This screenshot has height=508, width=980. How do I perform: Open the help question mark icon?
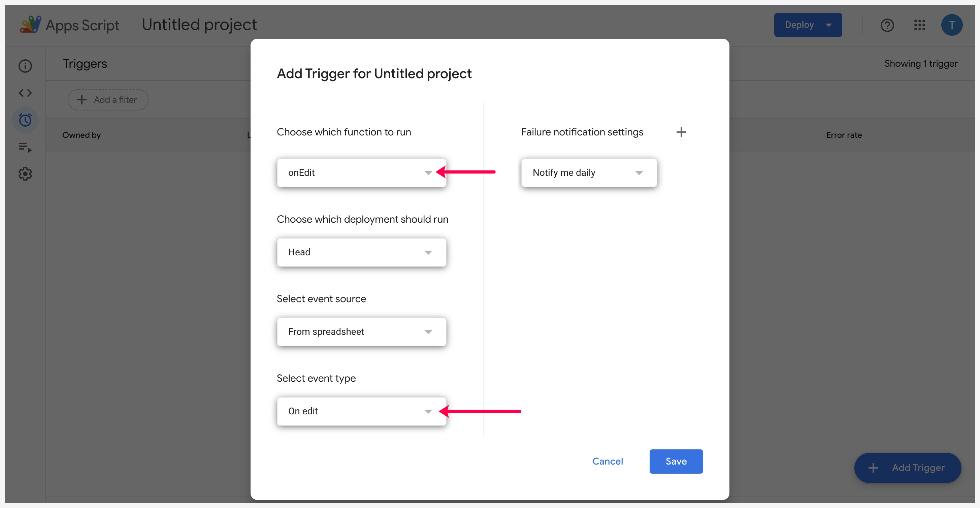coord(887,25)
